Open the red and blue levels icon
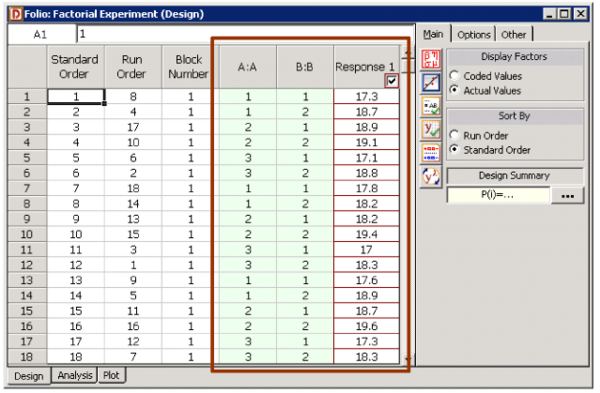Image resolution: width=600 pixels, height=393 pixels. point(431,153)
